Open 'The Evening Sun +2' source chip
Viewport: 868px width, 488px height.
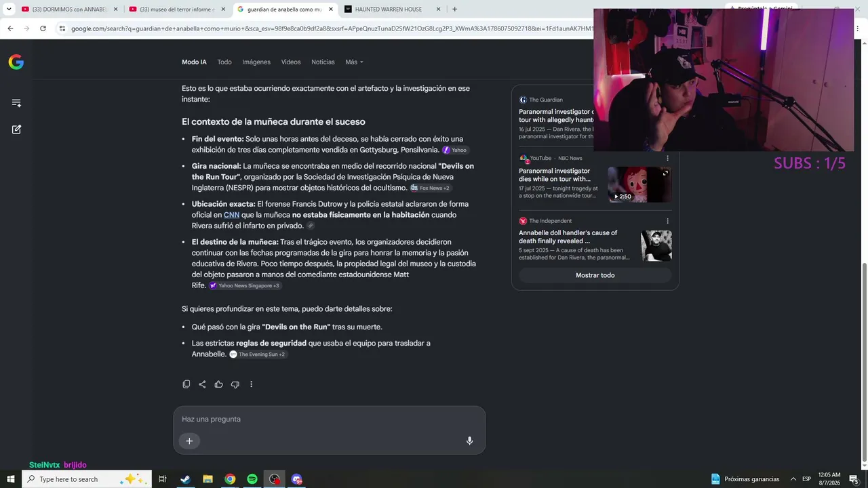pos(258,354)
